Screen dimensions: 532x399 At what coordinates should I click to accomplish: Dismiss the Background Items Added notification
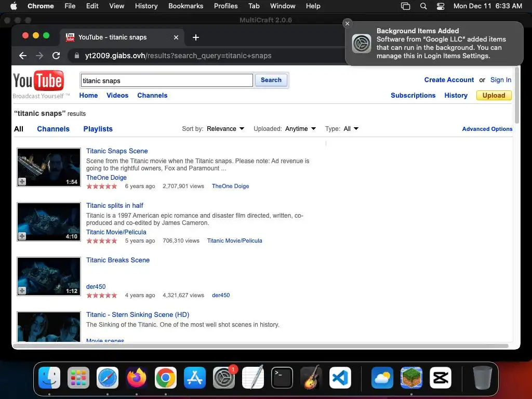coord(347,23)
